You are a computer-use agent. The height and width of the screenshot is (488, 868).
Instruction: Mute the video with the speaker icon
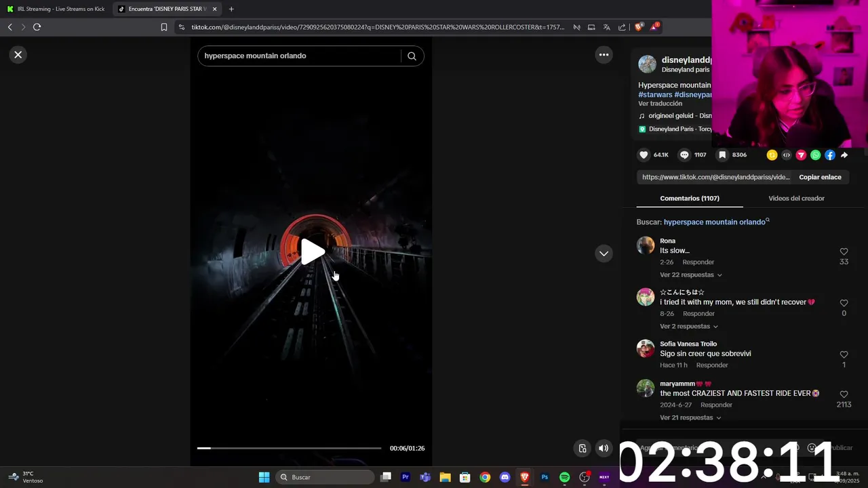603,448
